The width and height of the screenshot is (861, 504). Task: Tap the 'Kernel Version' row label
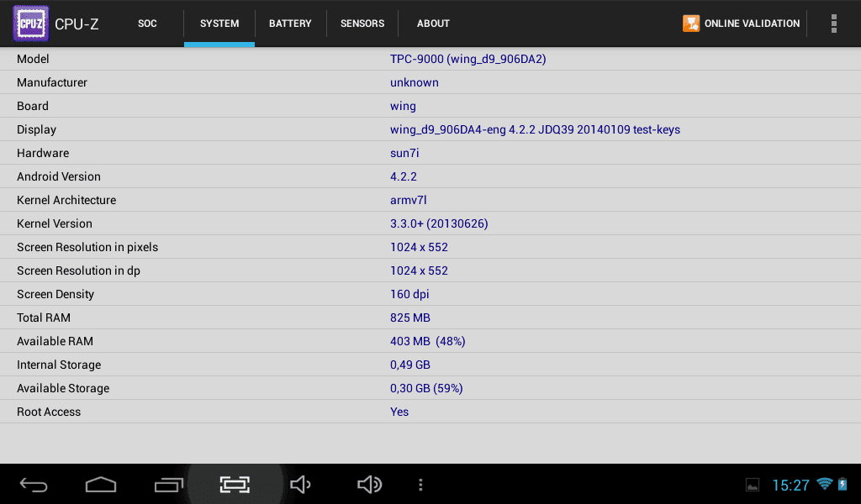click(x=55, y=223)
